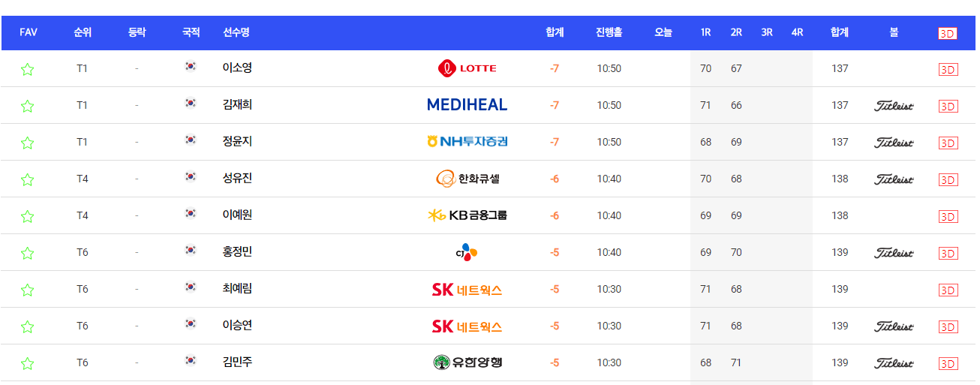Click Korean flag for 이소영
The width and height of the screenshot is (980, 385).
point(191,67)
